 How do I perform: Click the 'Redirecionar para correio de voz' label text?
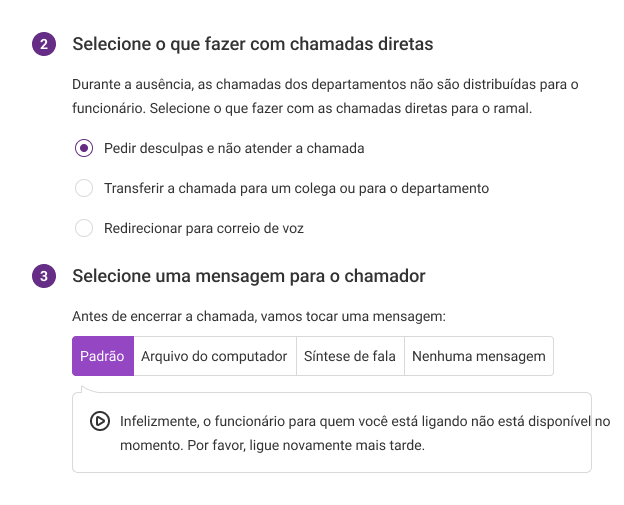[204, 228]
